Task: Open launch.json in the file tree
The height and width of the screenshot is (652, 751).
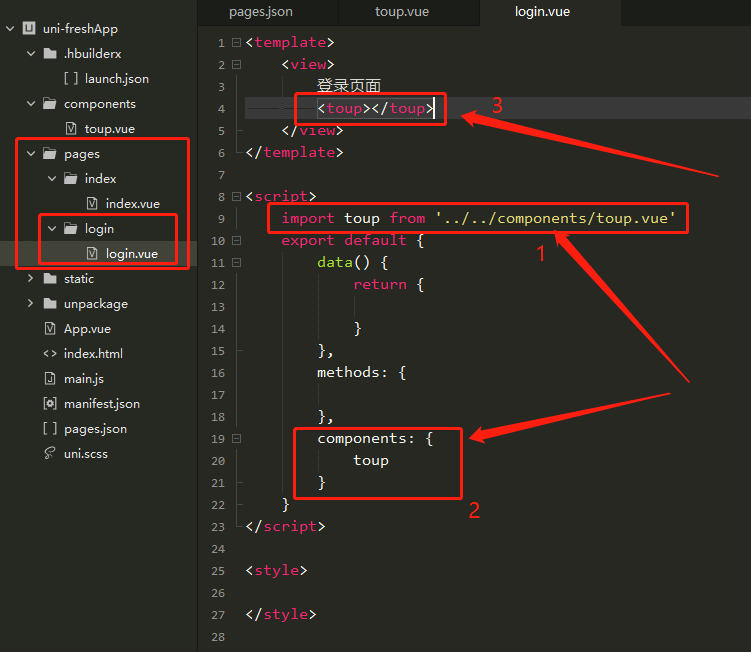Action: point(117,79)
